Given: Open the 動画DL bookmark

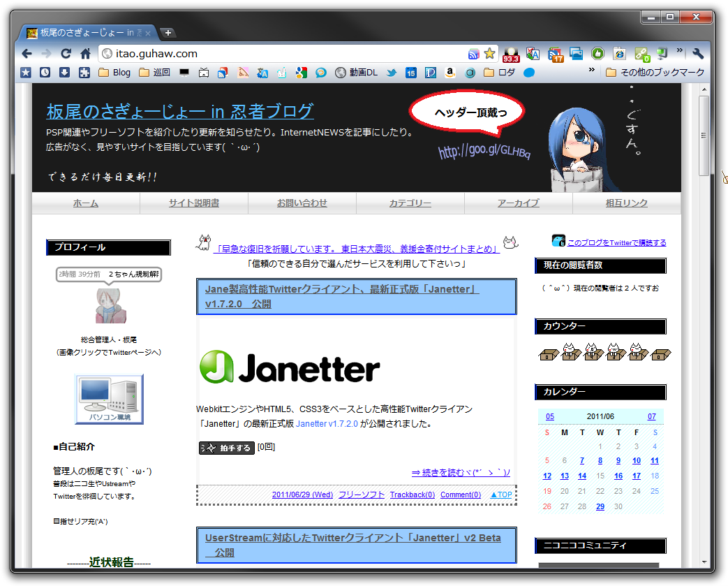Looking at the screenshot, I should point(357,73).
